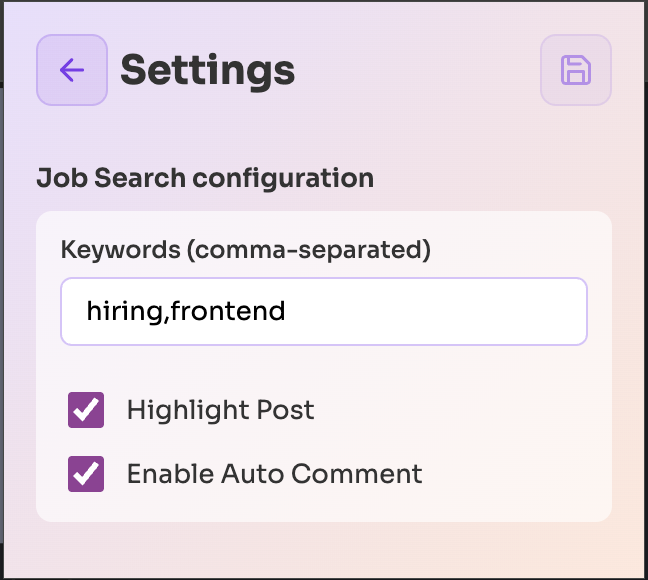Screen dimensions: 648x580
Task: Click blank header space between Settings and save icon
Action: 420,70
